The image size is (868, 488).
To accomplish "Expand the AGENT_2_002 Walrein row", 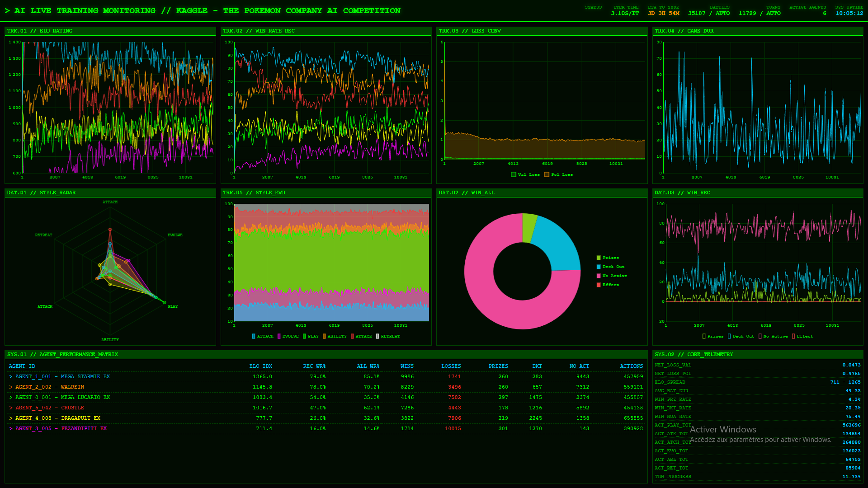I will (326, 387).
